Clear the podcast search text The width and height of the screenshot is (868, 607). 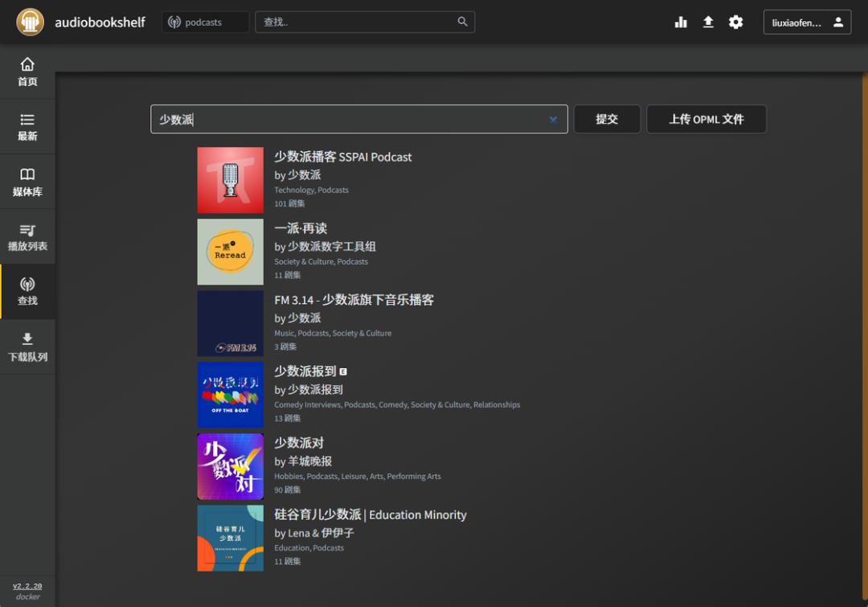553,119
